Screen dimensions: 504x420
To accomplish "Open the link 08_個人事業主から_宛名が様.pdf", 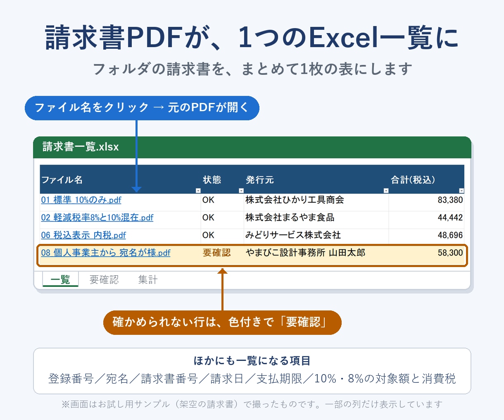I will 106,253.
